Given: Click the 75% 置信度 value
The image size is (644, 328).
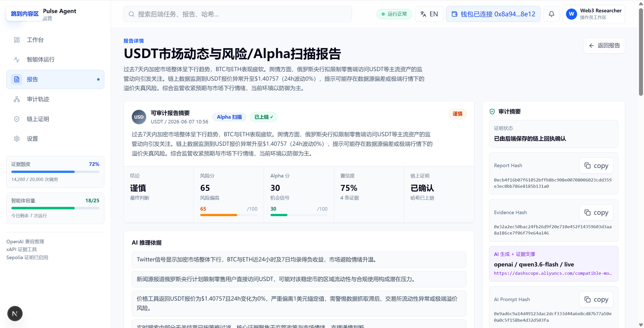Looking at the screenshot, I should [349, 188].
